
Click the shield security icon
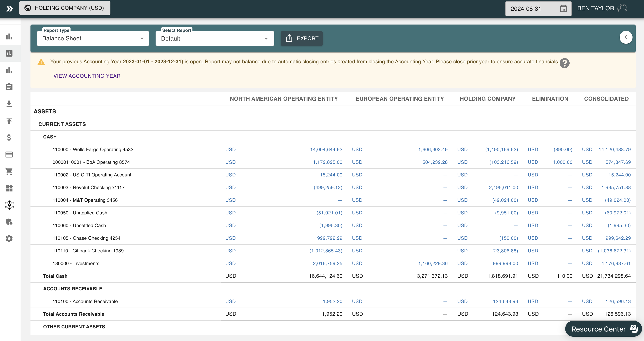(9, 222)
